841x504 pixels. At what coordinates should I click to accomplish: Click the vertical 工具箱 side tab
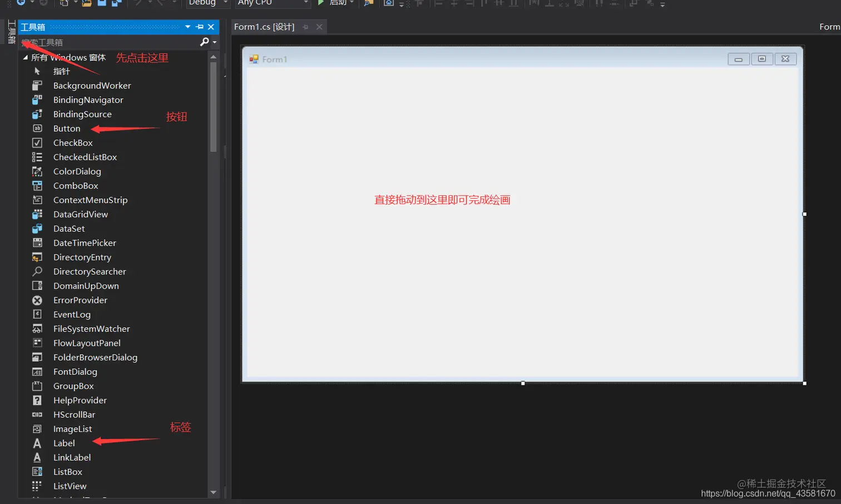10,31
